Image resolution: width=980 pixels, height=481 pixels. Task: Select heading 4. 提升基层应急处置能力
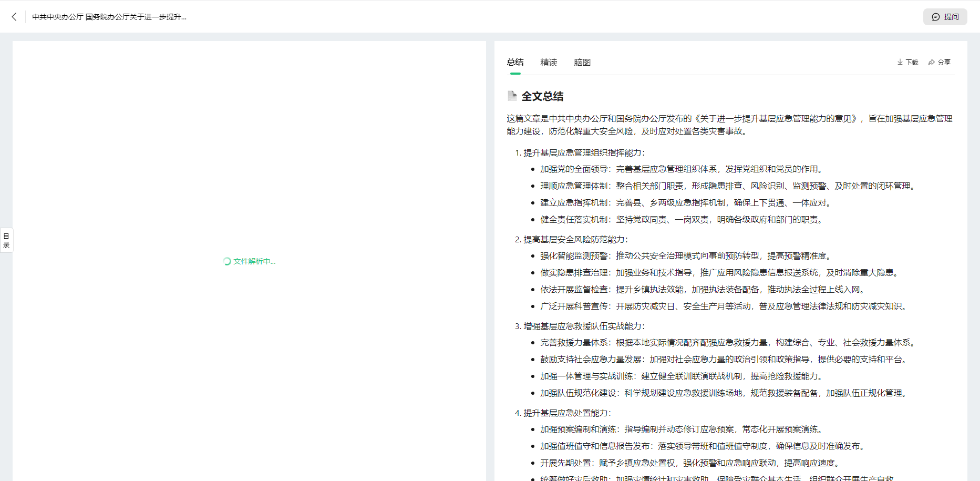pyautogui.click(x=563, y=413)
